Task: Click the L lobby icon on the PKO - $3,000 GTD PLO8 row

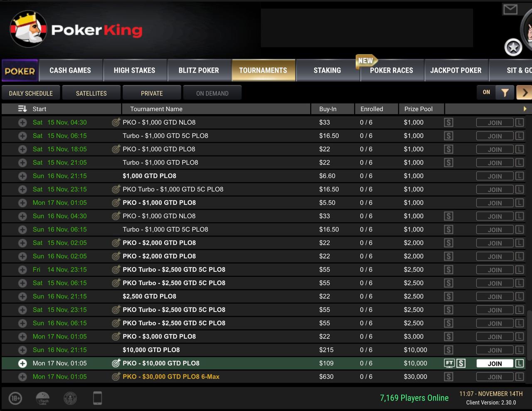Action: pos(520,337)
